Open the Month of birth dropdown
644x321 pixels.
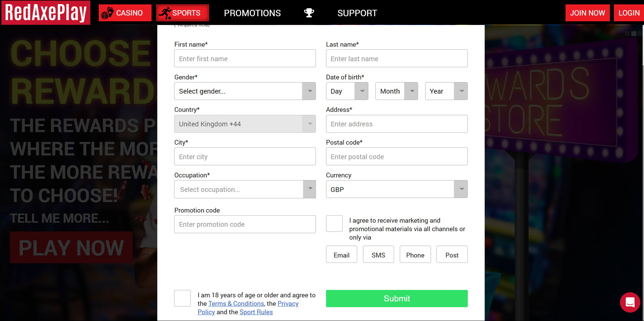[x=396, y=91]
